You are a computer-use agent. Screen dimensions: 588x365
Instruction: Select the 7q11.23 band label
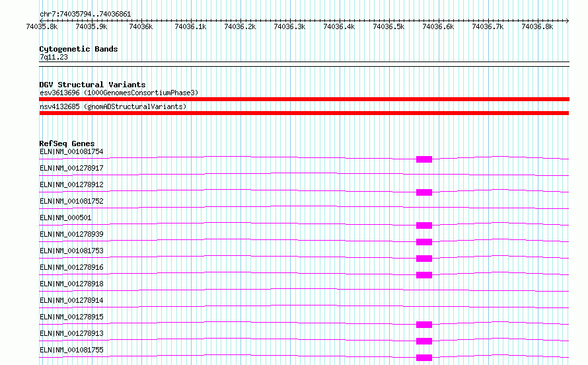(54, 57)
